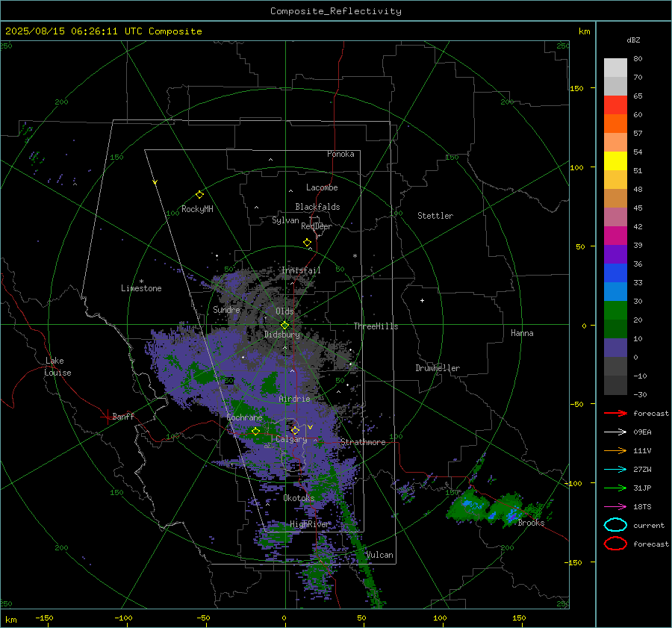Click the radar center marker at Didsbury
The width and height of the screenshot is (672, 628).
(284, 326)
